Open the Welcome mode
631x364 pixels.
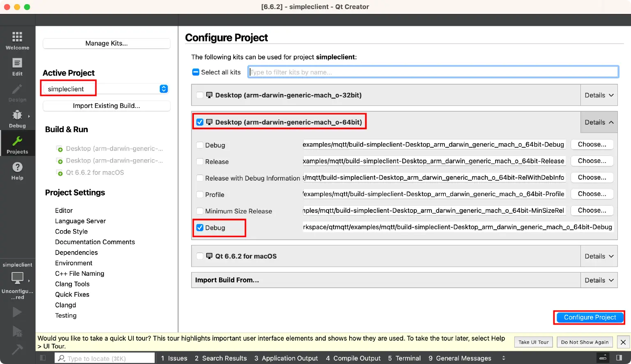coord(17,40)
